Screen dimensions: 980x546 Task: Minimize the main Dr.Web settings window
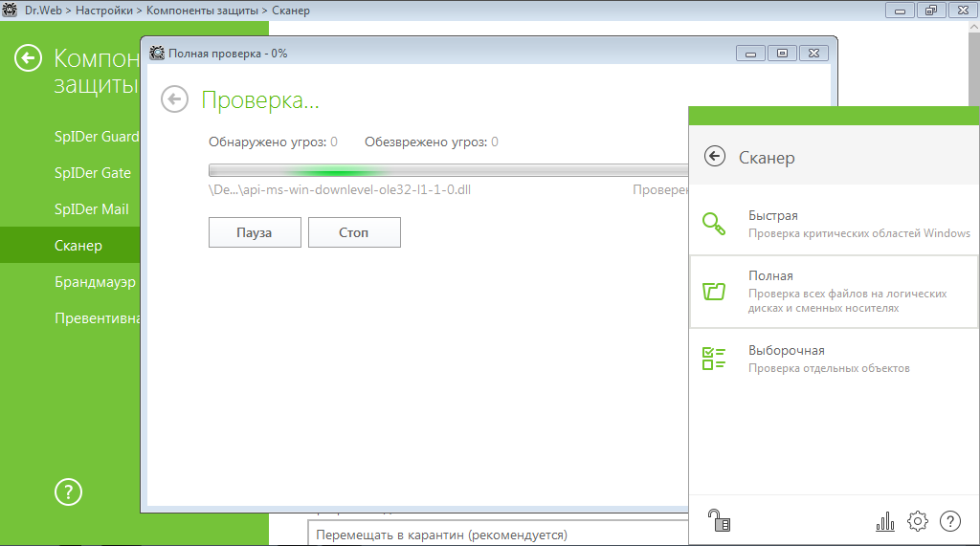click(x=900, y=11)
